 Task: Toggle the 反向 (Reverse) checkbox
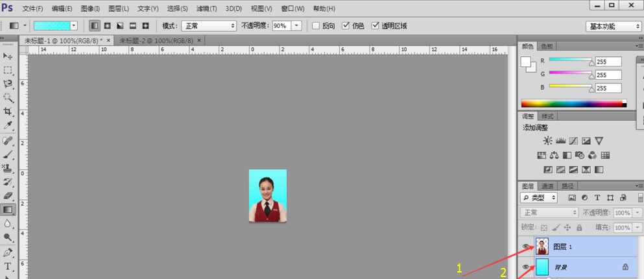pos(316,26)
